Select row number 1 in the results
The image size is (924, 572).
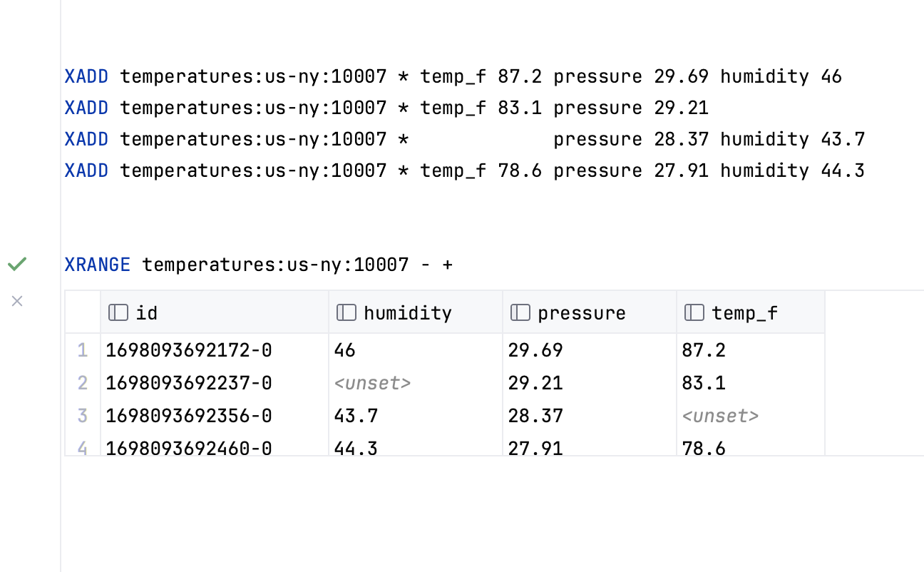pyautogui.click(x=82, y=350)
